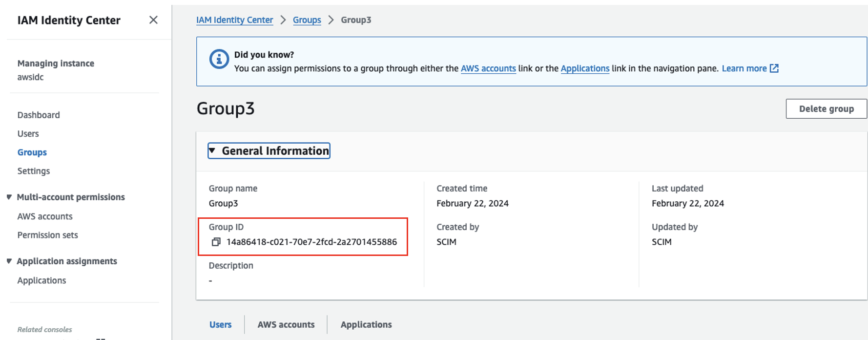Open the Learn more link
Screen dimensions: 868x340
(x=744, y=68)
